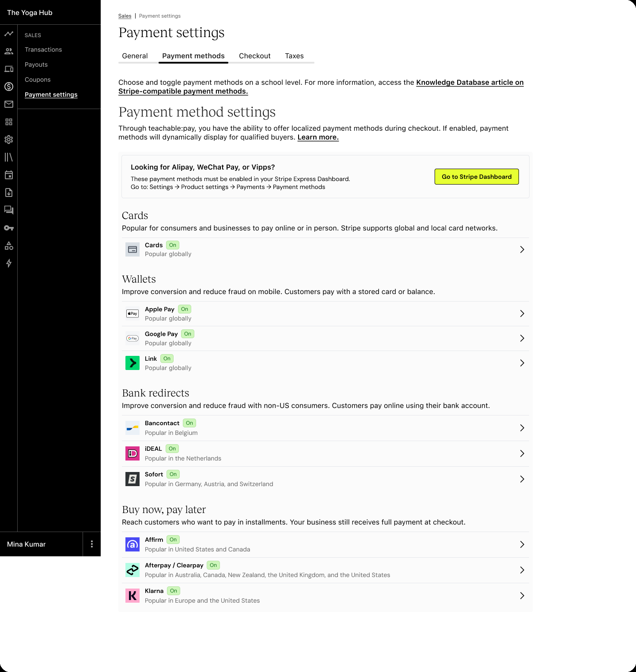Open the calendar icon in the sidebar
This screenshot has height=672, width=636.
pyautogui.click(x=9, y=175)
